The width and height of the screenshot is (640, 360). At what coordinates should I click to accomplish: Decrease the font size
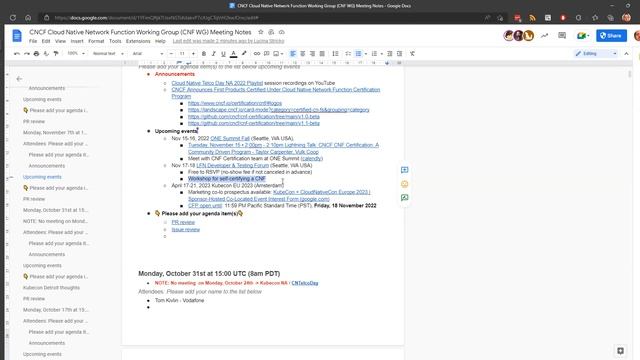171,53
